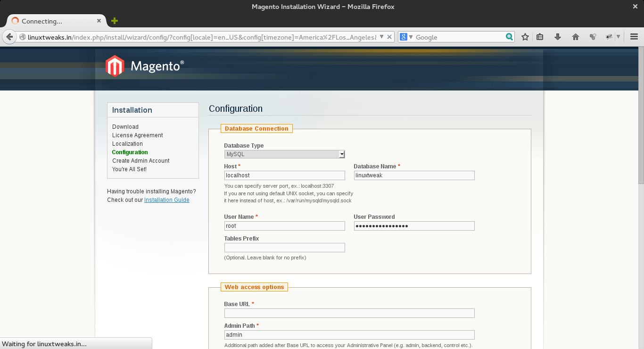Close the Firefox window
644x349 pixels.
pos(635,7)
